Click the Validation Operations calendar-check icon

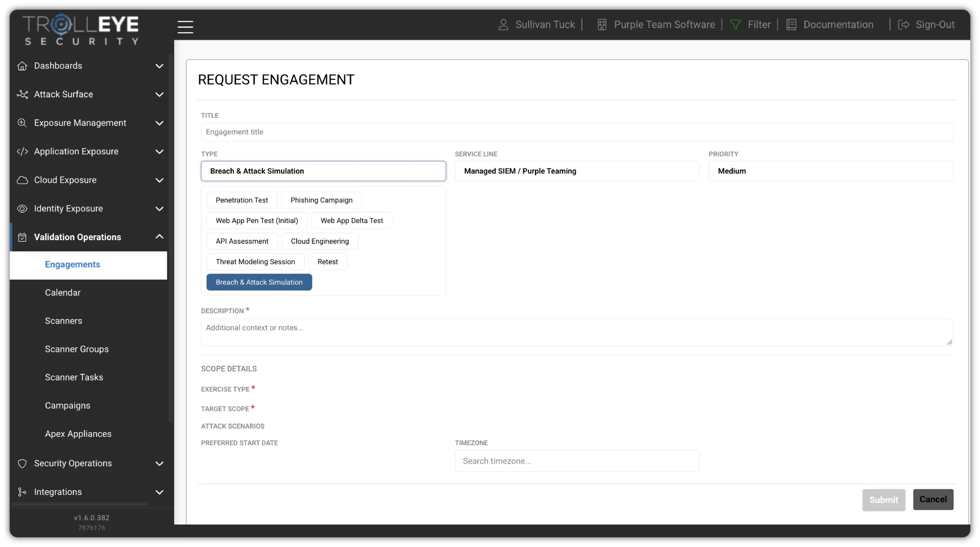pos(22,237)
